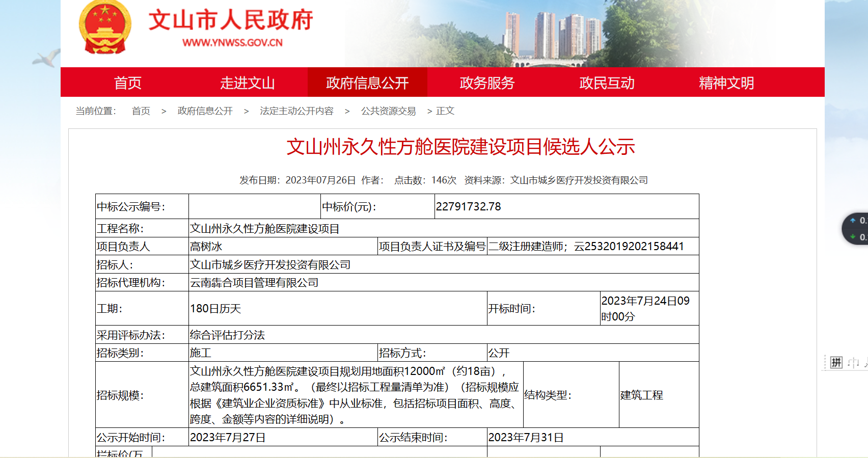This screenshot has height=458, width=868.
Task: Click the 首页 breadcrumb link
Action: tap(141, 111)
